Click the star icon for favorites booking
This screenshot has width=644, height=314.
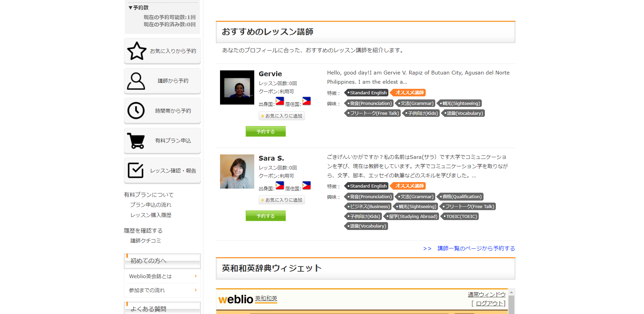pyautogui.click(x=137, y=51)
